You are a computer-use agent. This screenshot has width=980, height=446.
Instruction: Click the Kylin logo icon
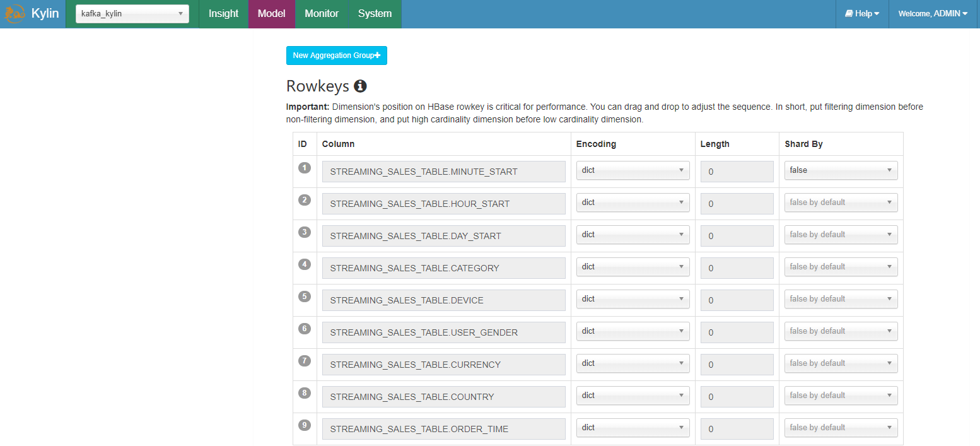click(x=15, y=14)
